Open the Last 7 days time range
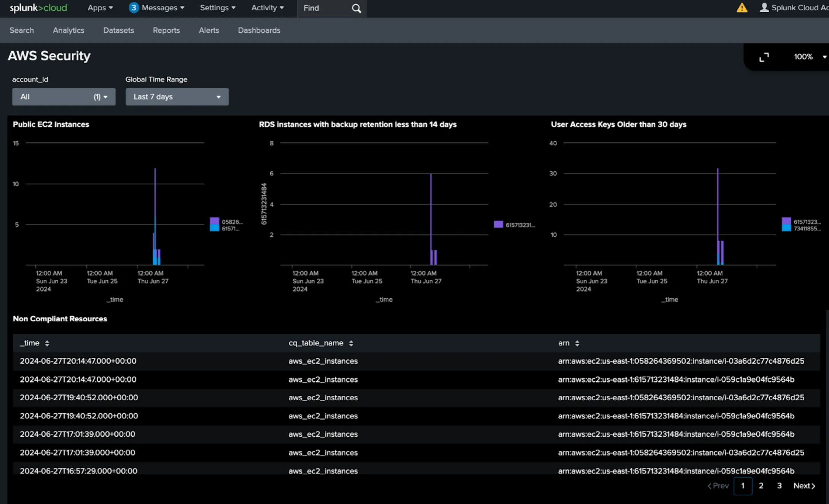 pyautogui.click(x=177, y=97)
